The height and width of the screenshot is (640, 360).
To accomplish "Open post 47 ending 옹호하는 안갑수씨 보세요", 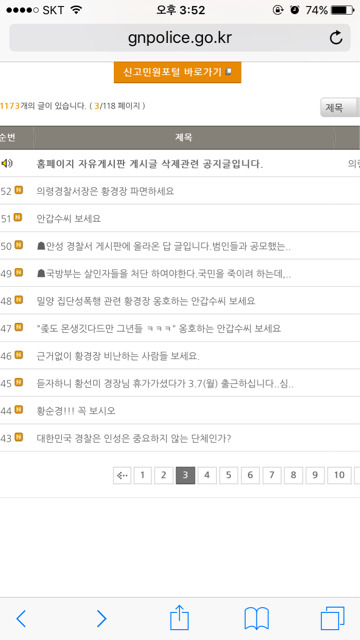I will coord(159,329).
